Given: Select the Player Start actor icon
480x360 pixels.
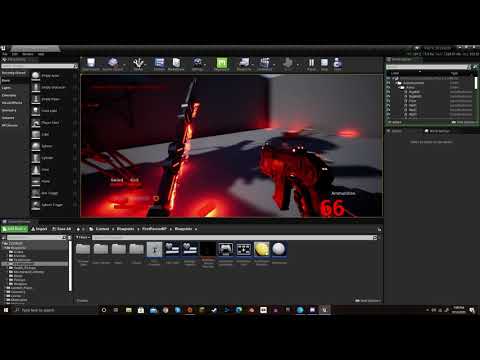Looking at the screenshot, I should [x=36, y=123].
